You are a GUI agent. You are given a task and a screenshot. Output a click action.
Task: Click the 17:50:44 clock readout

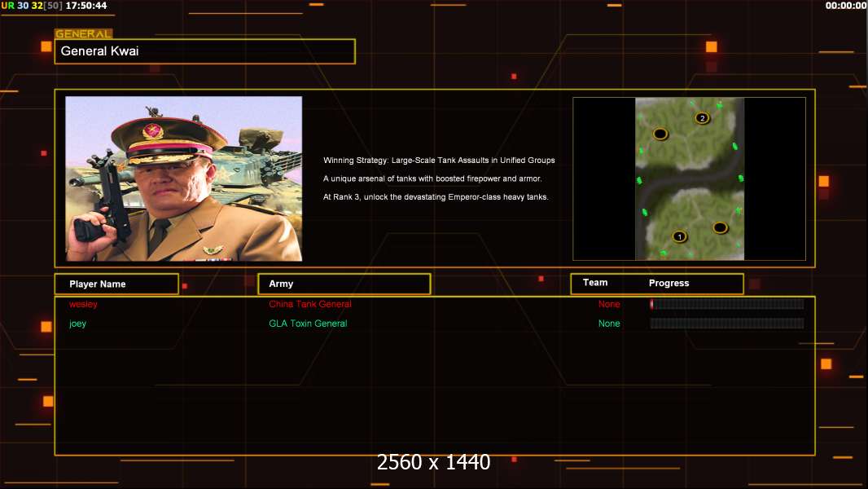click(x=86, y=6)
